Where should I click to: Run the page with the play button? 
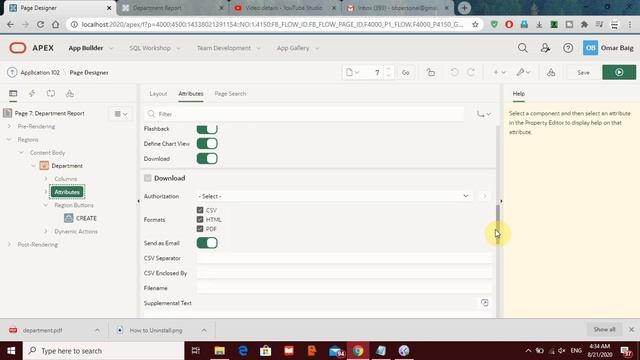[x=619, y=72]
